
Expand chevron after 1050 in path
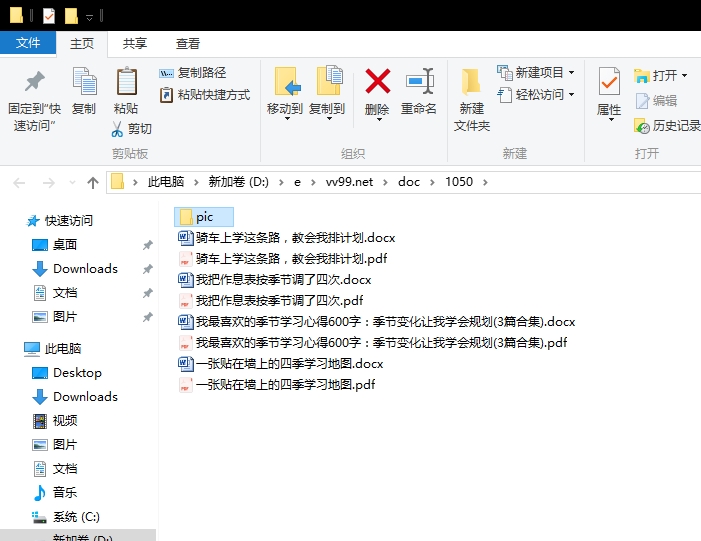coord(485,182)
